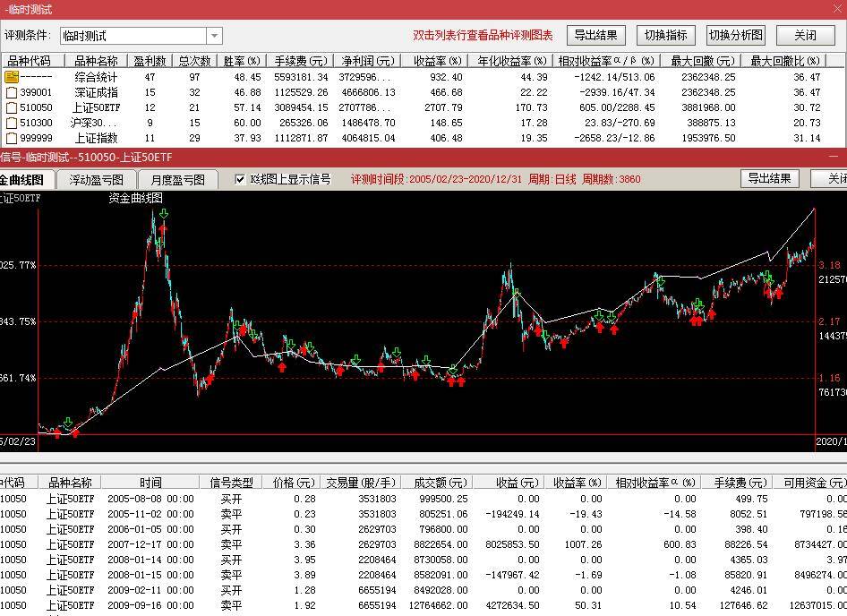This screenshot has height=616, width=847.
Task: Switch to the 月度盈亏图 tab
Action: [177, 179]
